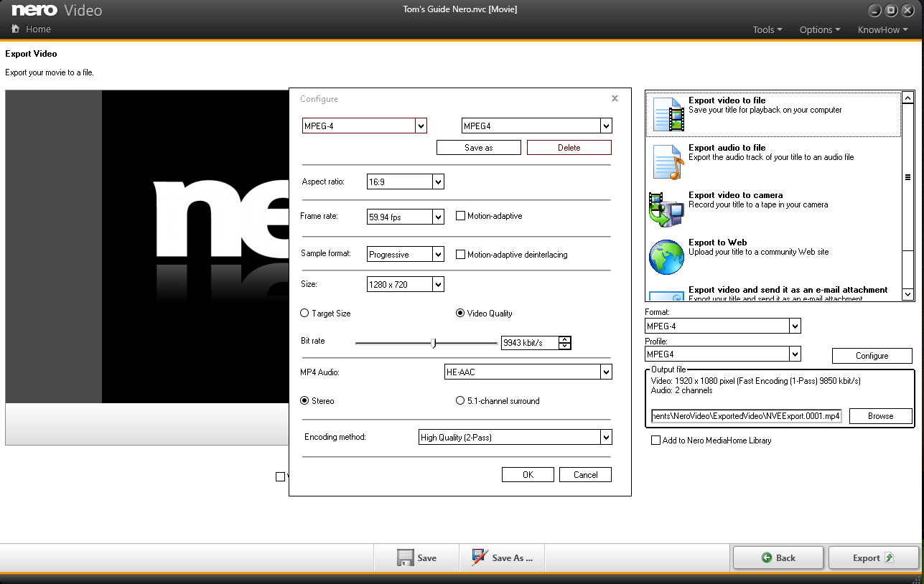
Task: Click the Save floppy disk icon
Action: tap(405, 558)
